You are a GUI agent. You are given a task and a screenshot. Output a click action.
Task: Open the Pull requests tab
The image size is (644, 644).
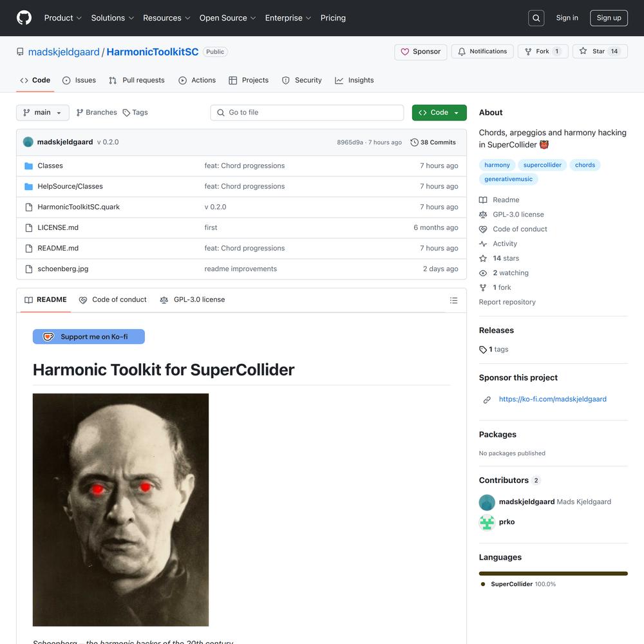(x=137, y=80)
